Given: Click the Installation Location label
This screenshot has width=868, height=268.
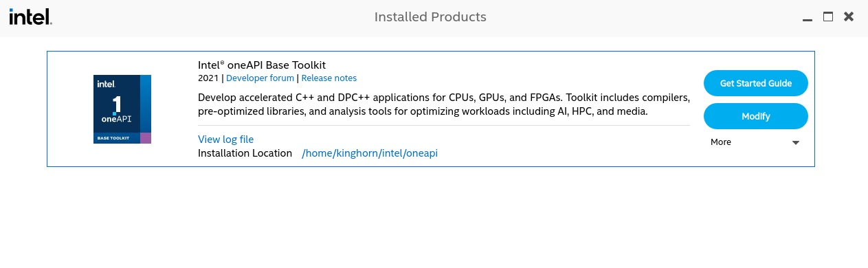Looking at the screenshot, I should [245, 153].
